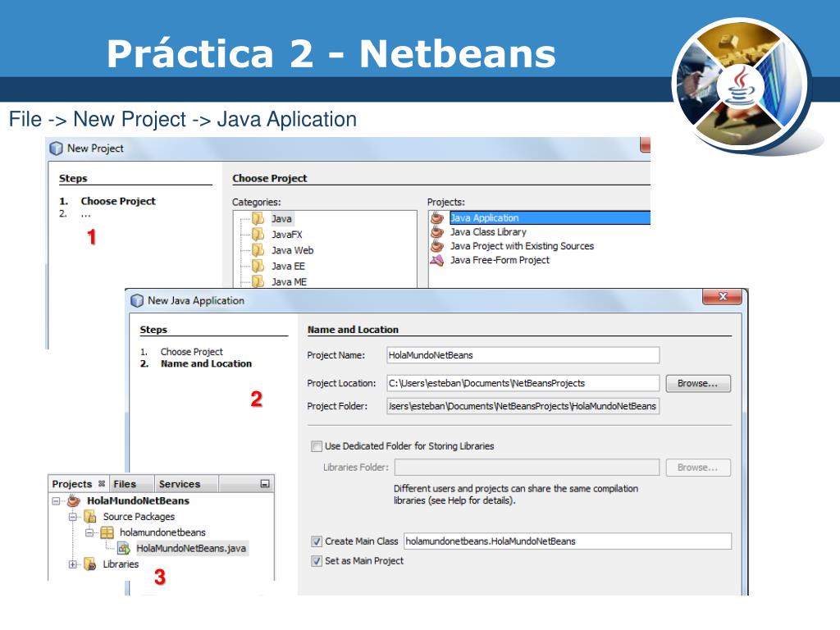Click the Libraries Folder text field
The width and height of the screenshot is (840, 630).
[527, 468]
